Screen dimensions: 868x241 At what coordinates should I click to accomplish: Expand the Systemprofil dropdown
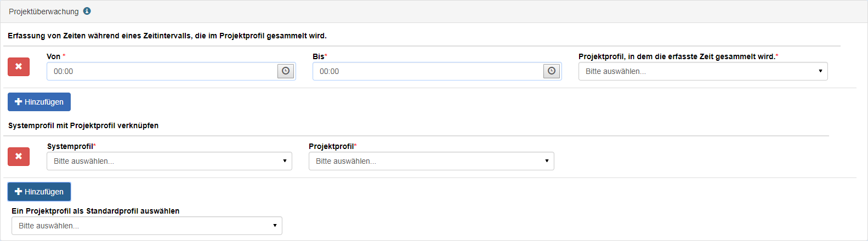point(169,161)
